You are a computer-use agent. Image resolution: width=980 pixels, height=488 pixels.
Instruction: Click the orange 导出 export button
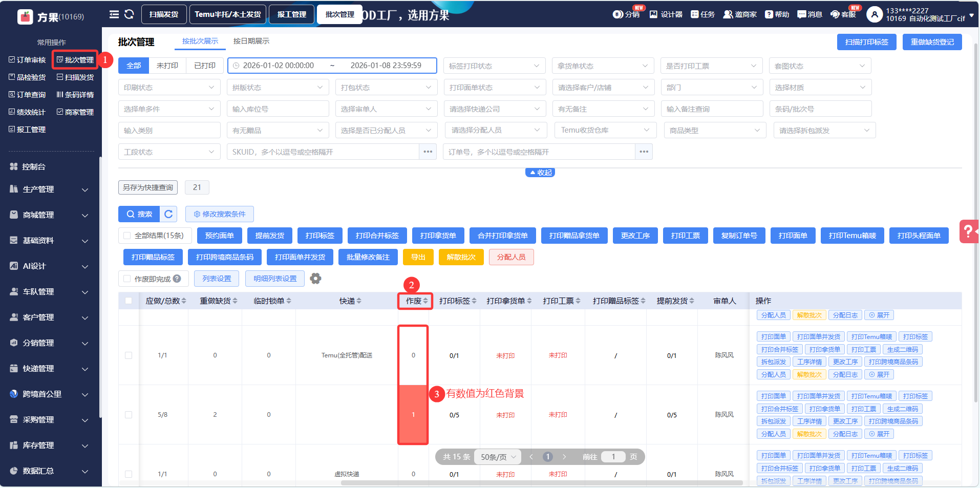[x=418, y=257]
